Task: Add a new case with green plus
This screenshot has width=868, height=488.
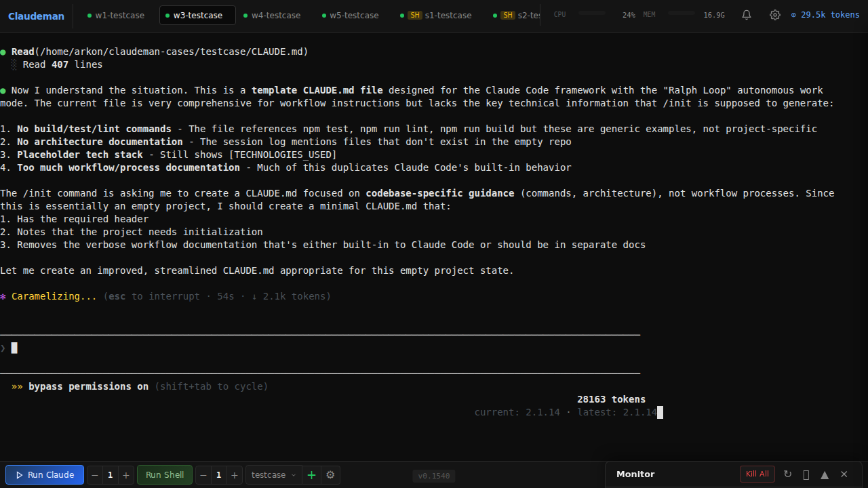Action: coord(311,475)
